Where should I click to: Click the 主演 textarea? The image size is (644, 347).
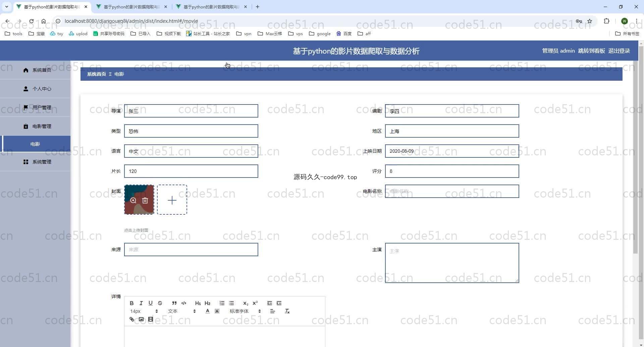click(452, 263)
